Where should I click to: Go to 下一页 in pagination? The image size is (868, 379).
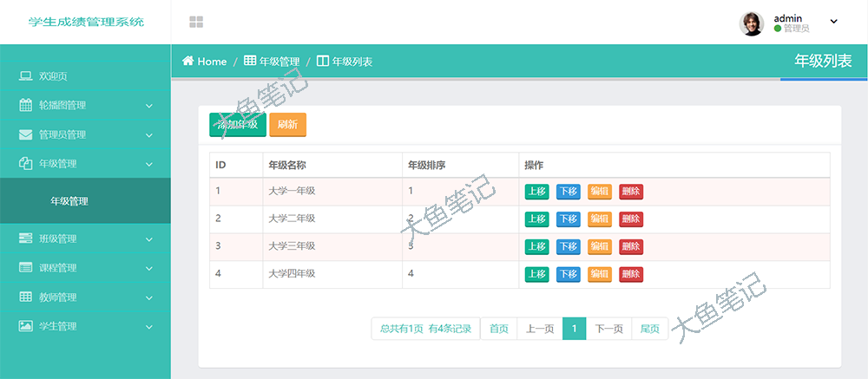pos(609,329)
